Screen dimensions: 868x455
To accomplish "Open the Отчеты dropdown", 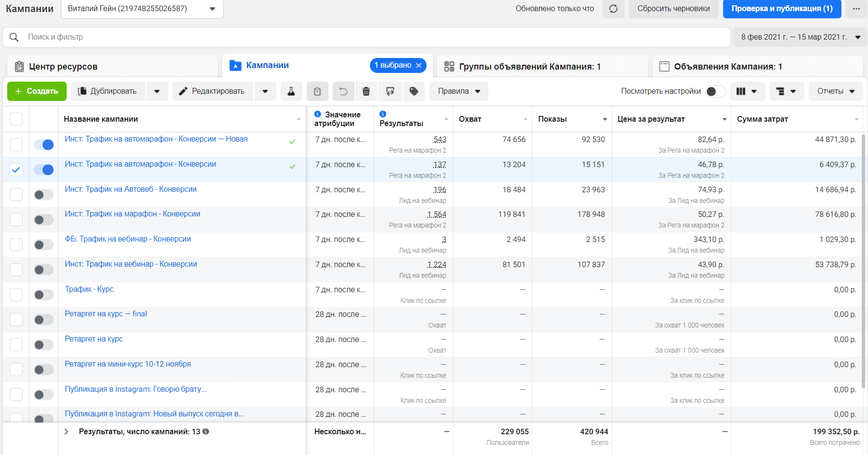I will click(x=836, y=91).
